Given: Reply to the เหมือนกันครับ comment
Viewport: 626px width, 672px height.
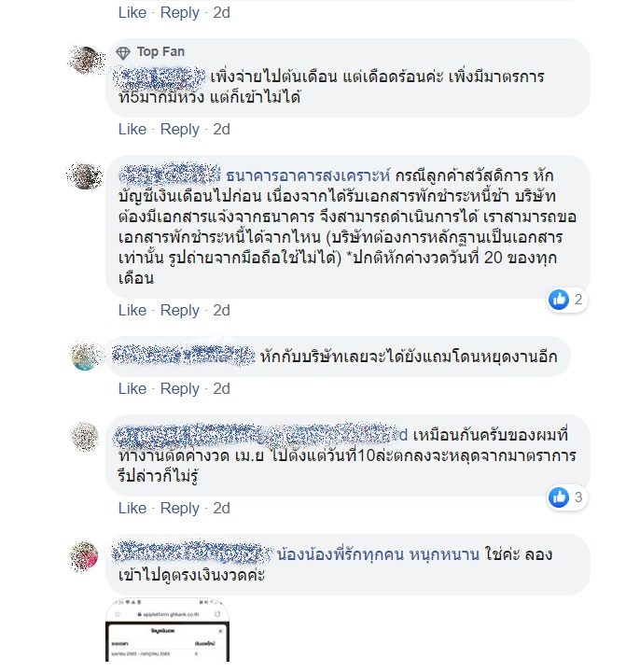Looking at the screenshot, I should tap(179, 509).
